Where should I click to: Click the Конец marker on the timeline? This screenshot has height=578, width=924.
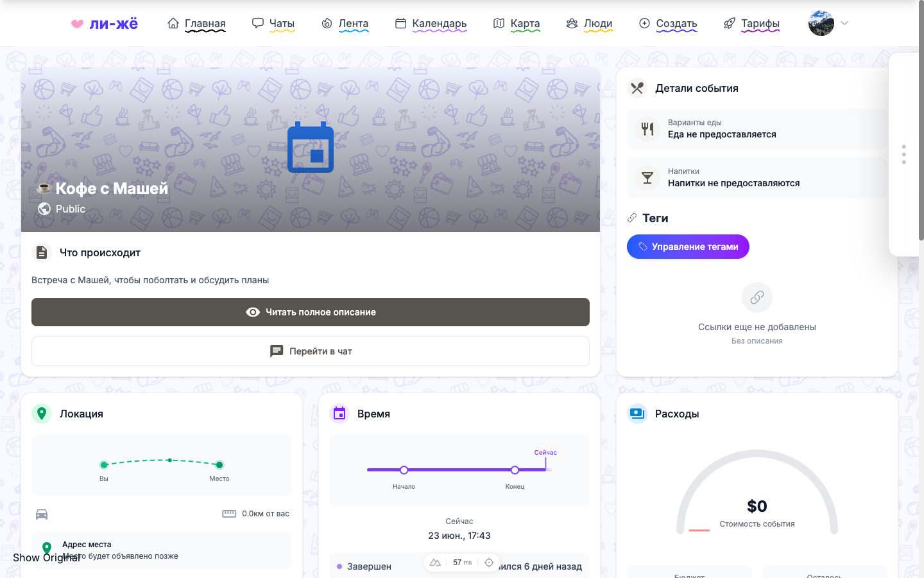tap(515, 470)
